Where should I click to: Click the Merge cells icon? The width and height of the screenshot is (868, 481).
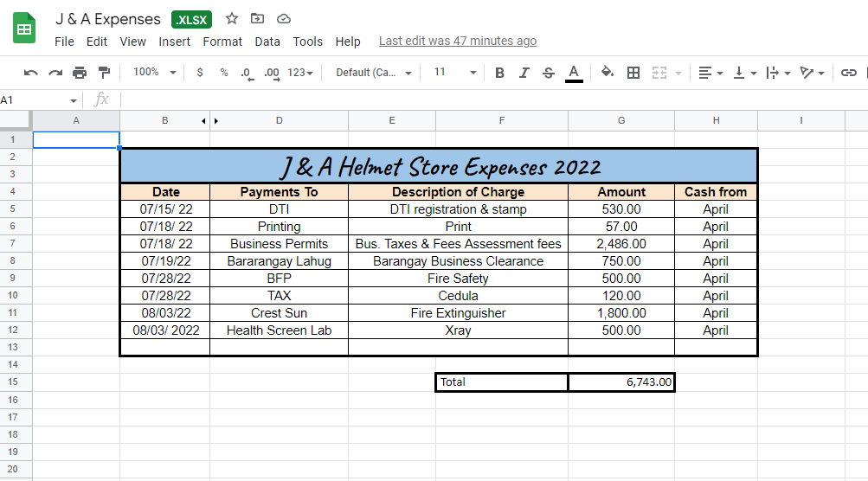point(659,73)
